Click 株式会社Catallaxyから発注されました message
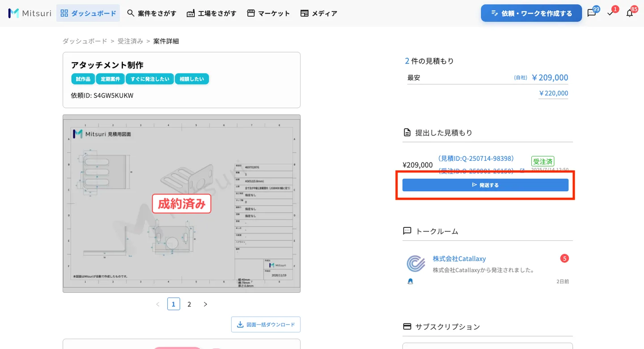Image resolution: width=644 pixels, height=349 pixels. [484, 270]
